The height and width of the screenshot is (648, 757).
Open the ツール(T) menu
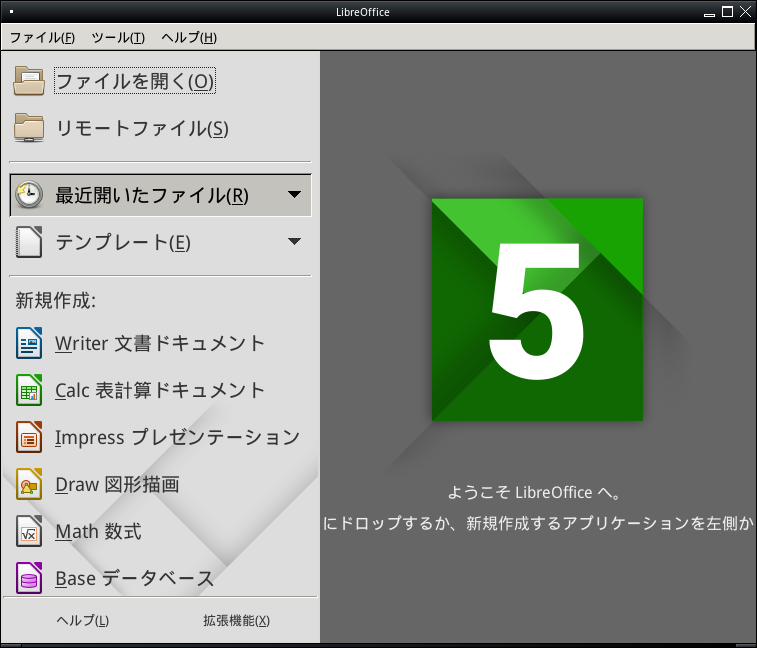(x=118, y=37)
